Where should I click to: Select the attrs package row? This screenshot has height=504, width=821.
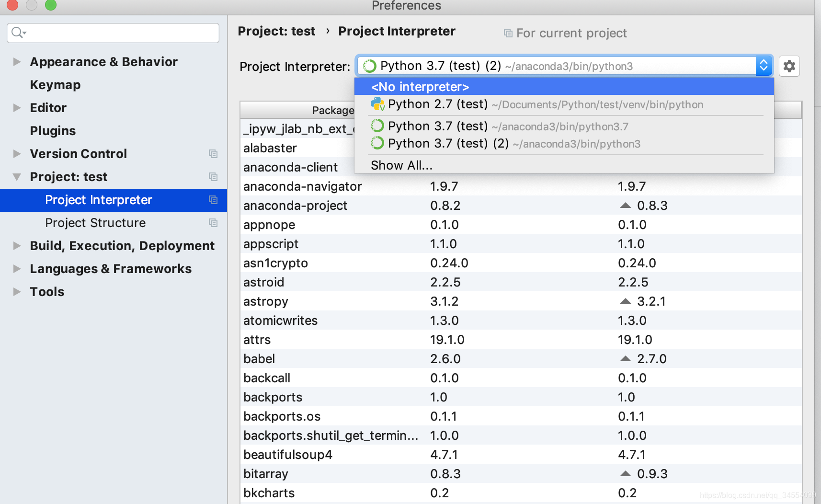pos(521,340)
